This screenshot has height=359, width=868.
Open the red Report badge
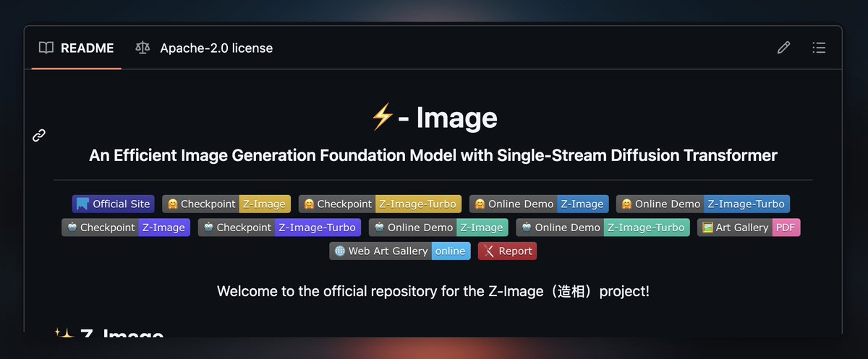click(x=507, y=251)
